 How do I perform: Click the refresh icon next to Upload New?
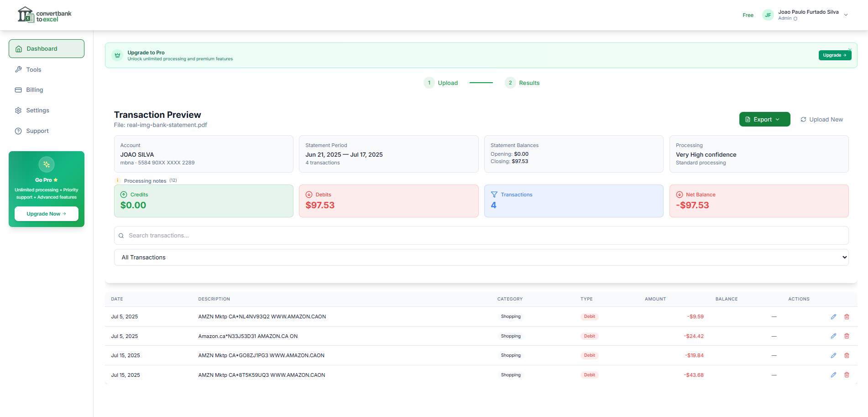(803, 119)
